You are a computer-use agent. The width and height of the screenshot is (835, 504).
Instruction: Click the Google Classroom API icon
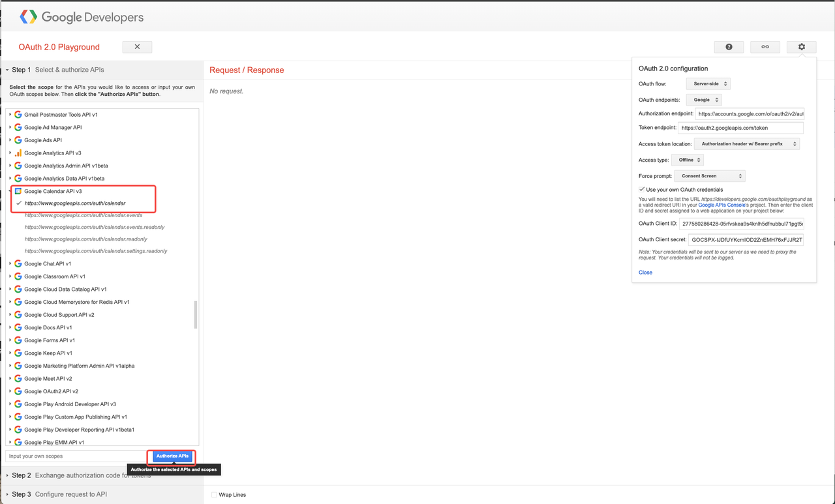[18, 276]
